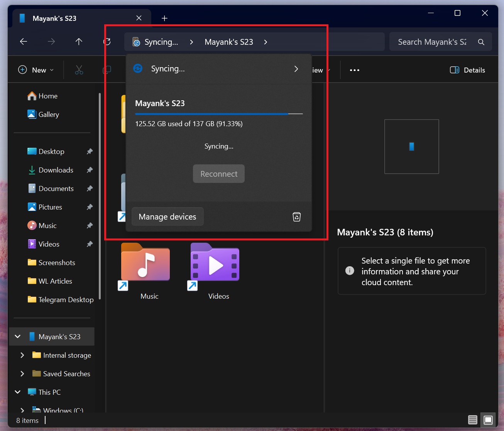This screenshot has width=504, height=431.
Task: Collapse the Mayank's S23 tree node
Action: click(17, 336)
